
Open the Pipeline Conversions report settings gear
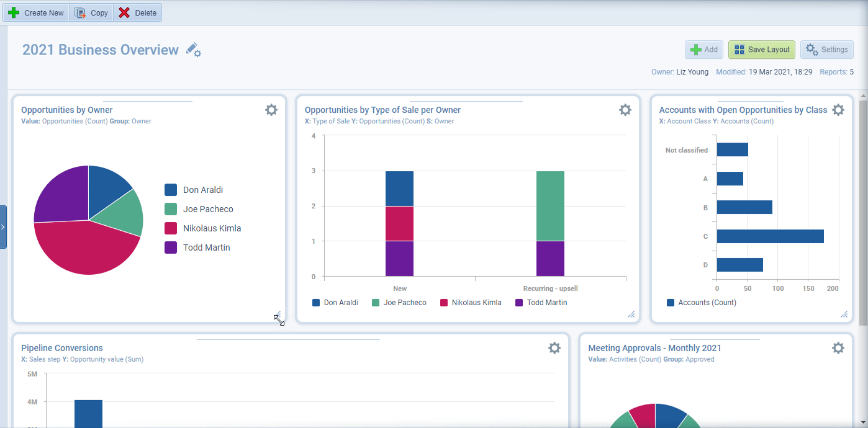tap(554, 348)
